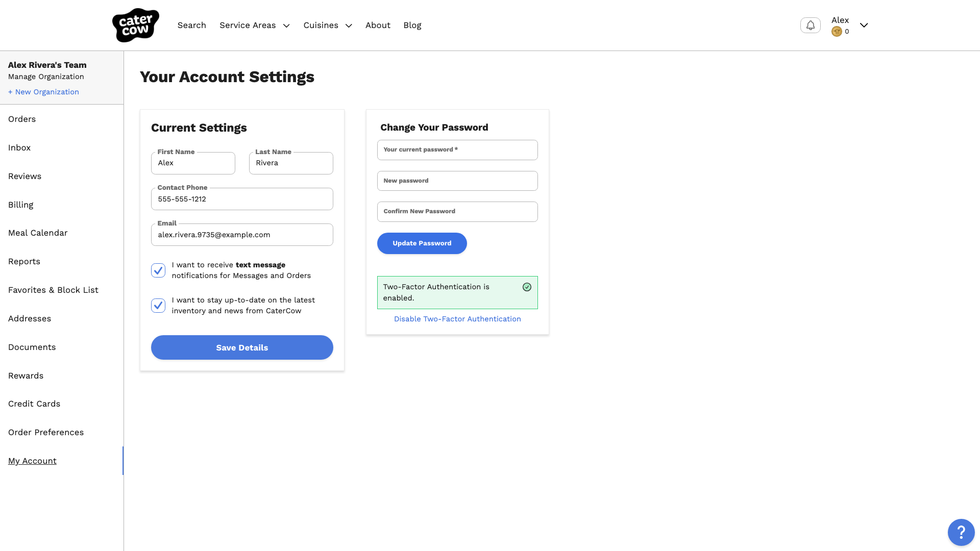Open Rewards in the sidebar
The image size is (980, 551).
(x=26, y=375)
